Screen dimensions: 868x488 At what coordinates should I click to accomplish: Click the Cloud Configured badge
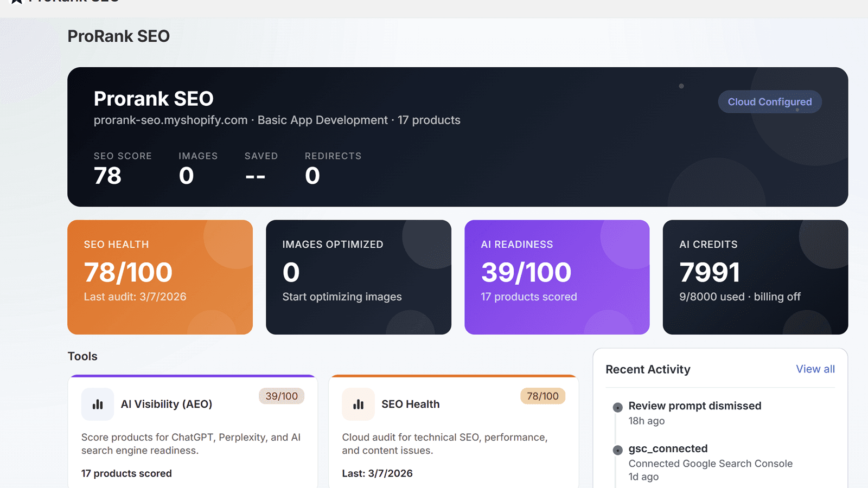770,102
